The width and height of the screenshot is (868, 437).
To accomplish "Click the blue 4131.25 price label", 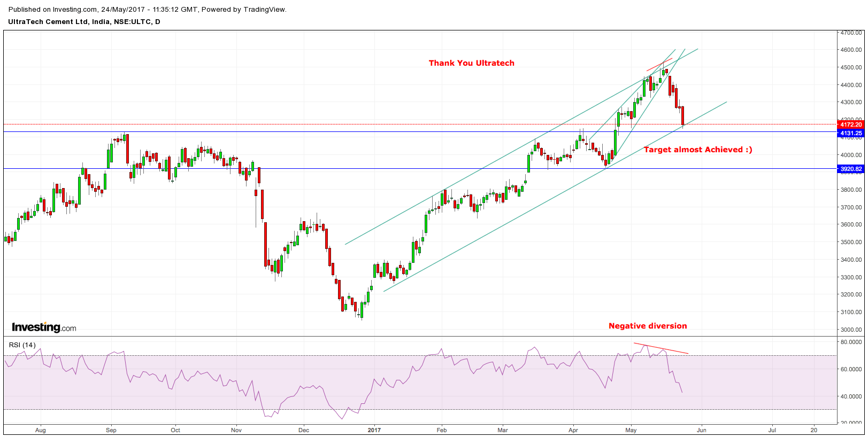I will [x=851, y=133].
